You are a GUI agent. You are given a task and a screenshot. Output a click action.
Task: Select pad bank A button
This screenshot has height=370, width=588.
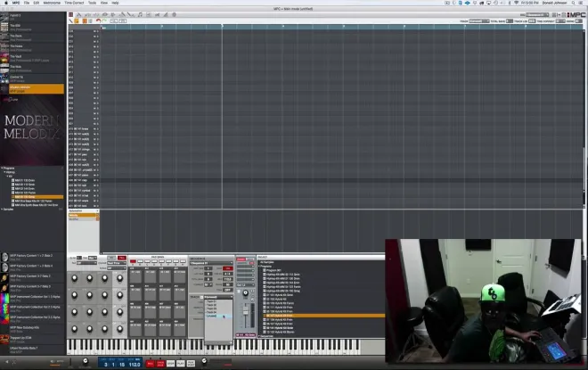tap(133, 261)
